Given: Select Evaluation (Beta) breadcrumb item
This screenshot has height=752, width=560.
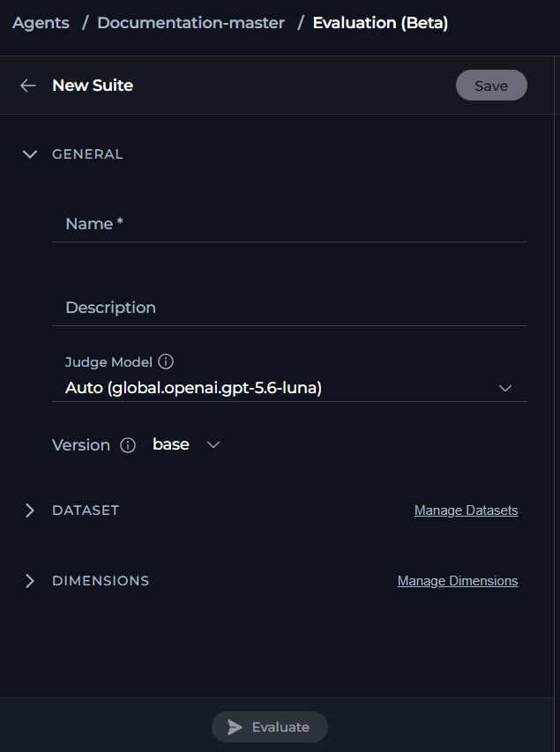Looking at the screenshot, I should pyautogui.click(x=380, y=23).
